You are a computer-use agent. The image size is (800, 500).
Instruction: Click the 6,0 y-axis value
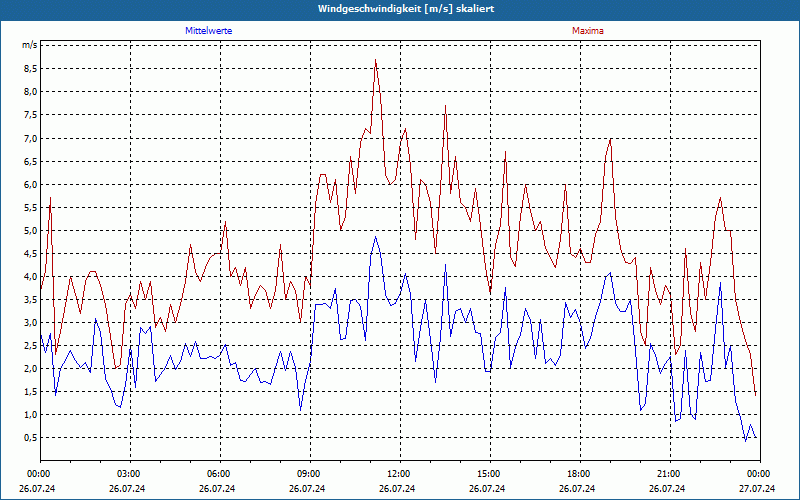[x=31, y=184]
